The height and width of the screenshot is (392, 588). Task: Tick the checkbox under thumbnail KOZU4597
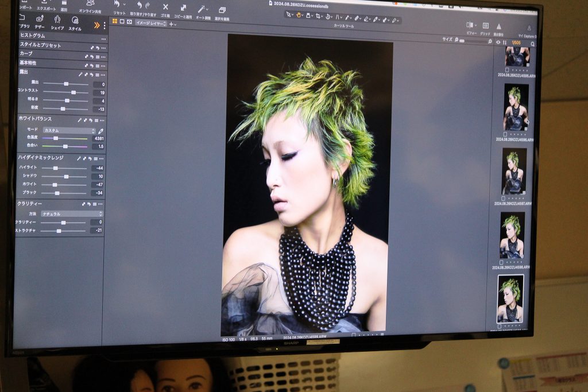[x=503, y=198]
